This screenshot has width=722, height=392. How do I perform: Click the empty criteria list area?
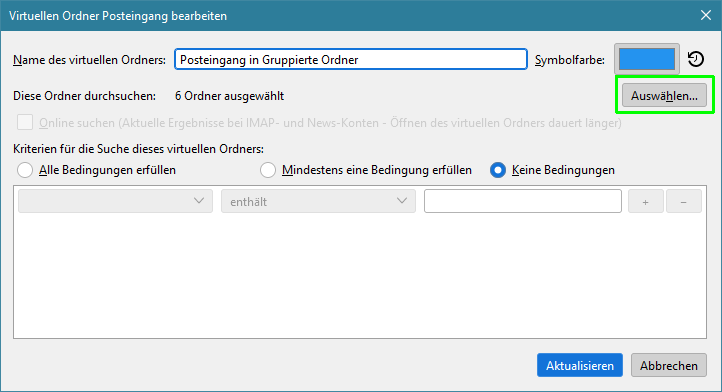coord(360,275)
